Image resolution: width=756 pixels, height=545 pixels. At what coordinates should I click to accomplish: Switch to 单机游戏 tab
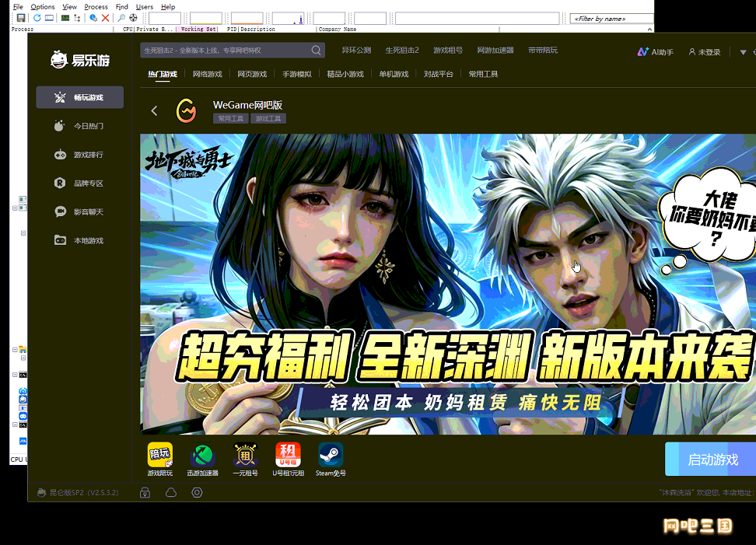point(394,74)
